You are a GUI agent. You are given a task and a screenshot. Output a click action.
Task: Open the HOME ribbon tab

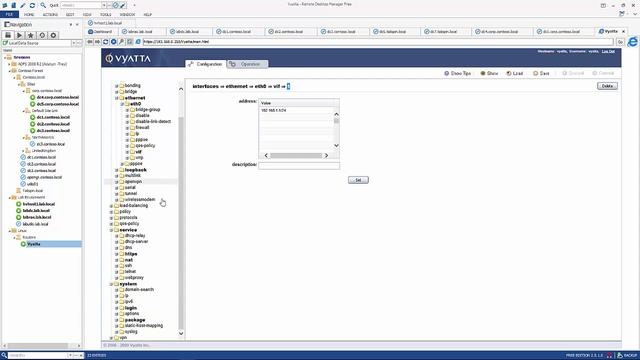29,15
